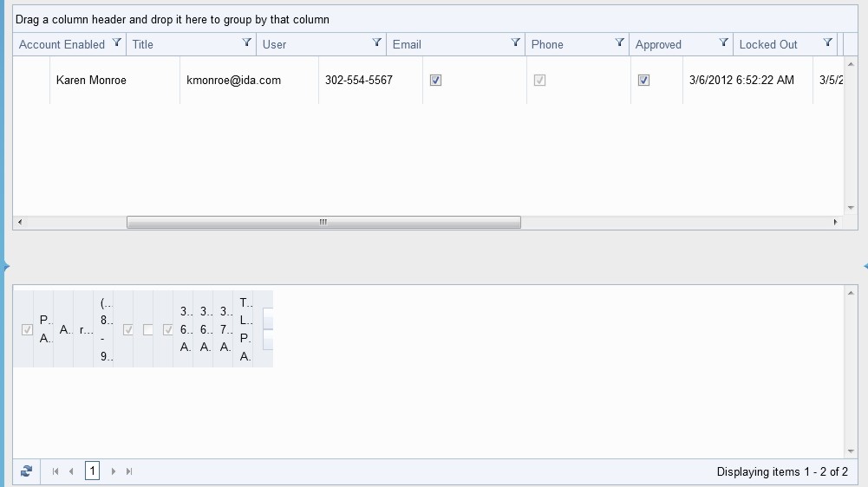Go to last page arrow
Screen dimensions: 868x487
pos(129,471)
